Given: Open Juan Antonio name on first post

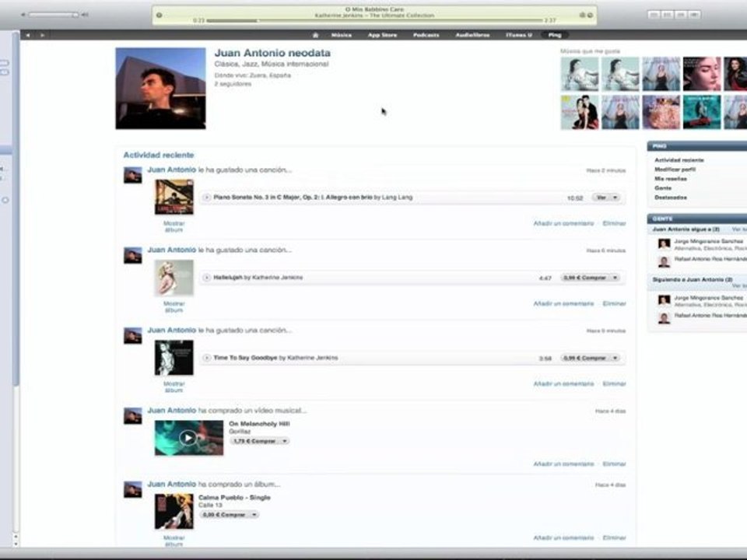Looking at the screenshot, I should (x=171, y=170).
